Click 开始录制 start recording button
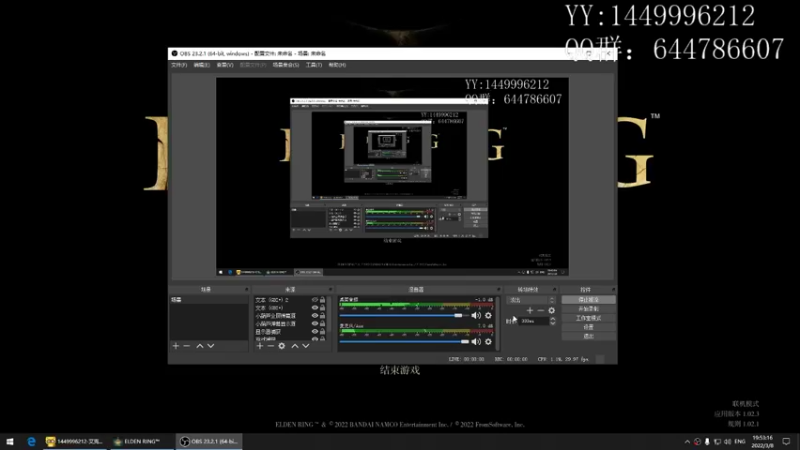 click(588, 309)
